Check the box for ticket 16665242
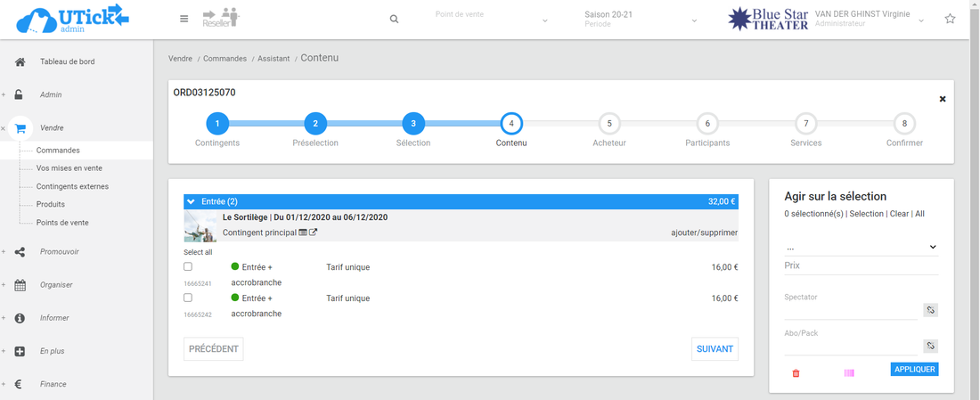 pos(188,298)
